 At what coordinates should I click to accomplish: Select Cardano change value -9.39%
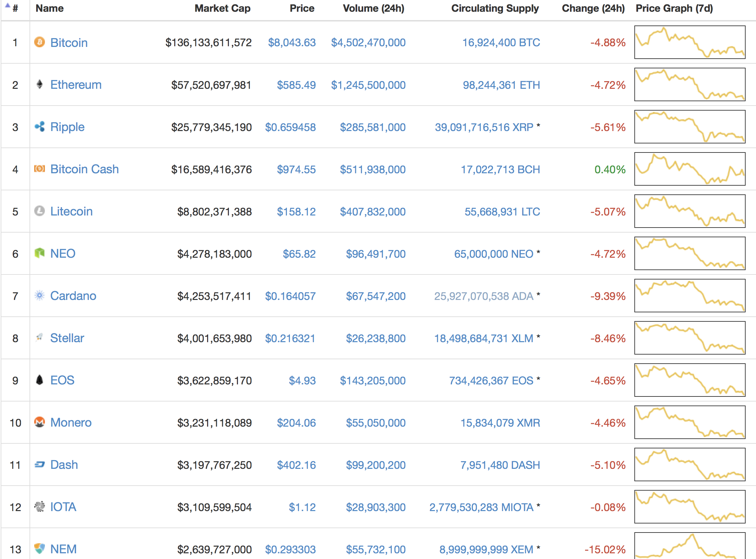pyautogui.click(x=608, y=296)
